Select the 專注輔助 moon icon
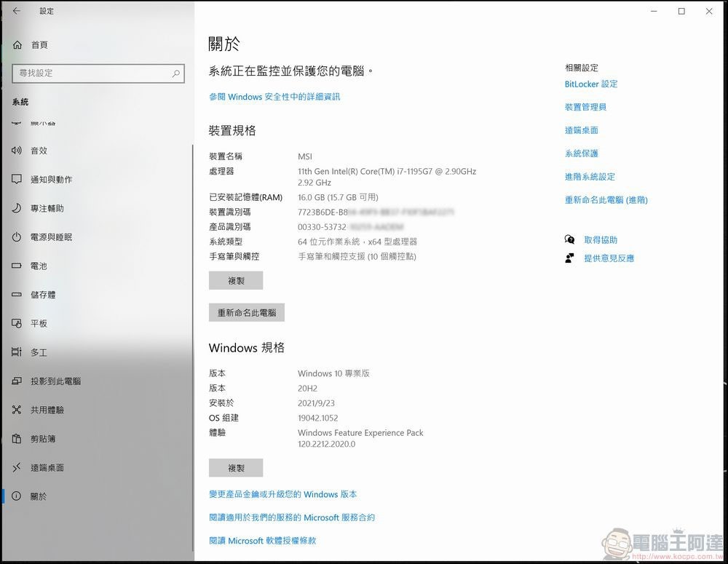Viewport: 728px width, 564px height. (x=17, y=208)
